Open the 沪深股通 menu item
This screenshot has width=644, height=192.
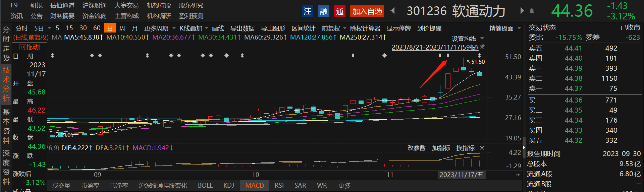(x=95, y=5)
